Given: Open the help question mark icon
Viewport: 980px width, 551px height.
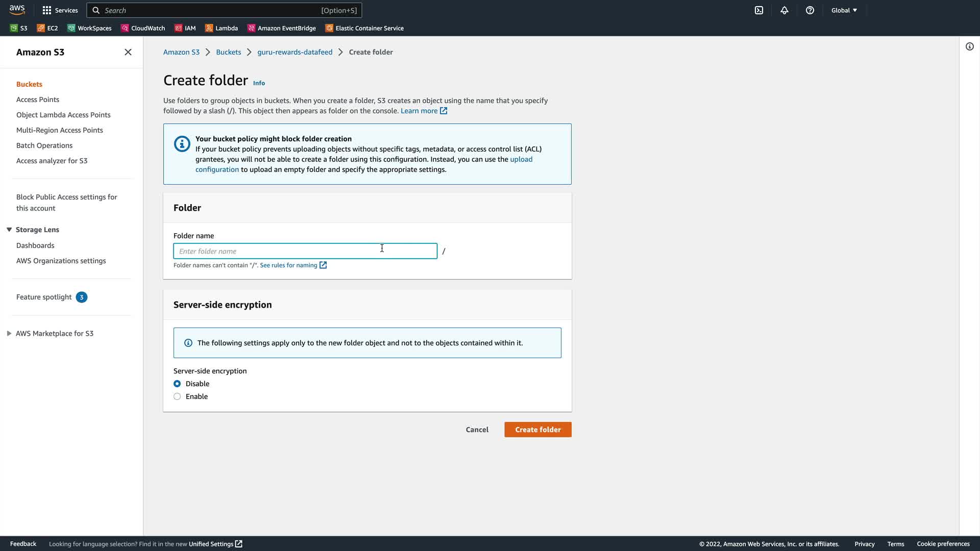Looking at the screenshot, I should (810, 10).
